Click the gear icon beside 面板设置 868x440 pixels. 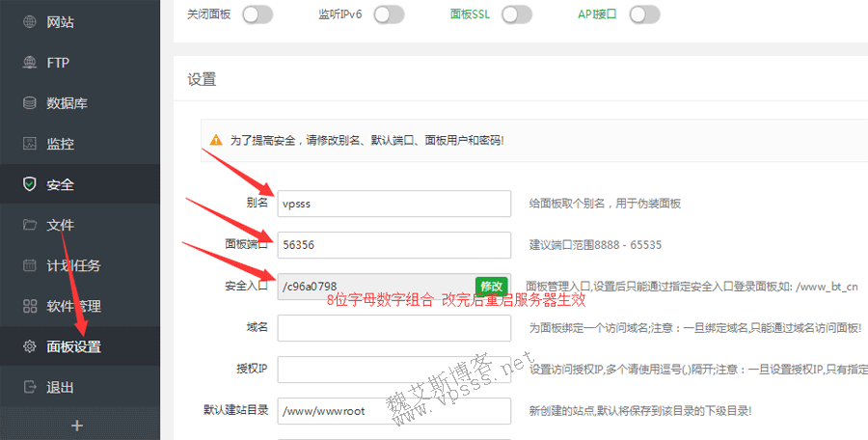click(29, 346)
